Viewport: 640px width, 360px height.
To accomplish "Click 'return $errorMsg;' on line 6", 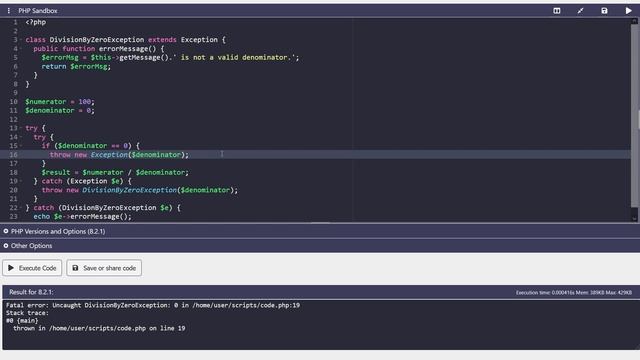I will [76, 66].
